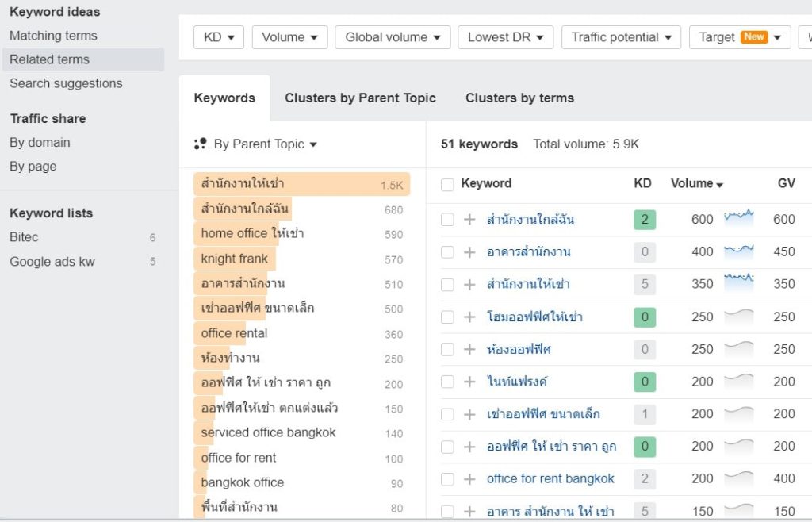Select parent topic office rental
This screenshot has width=812, height=522.
tap(302, 333)
